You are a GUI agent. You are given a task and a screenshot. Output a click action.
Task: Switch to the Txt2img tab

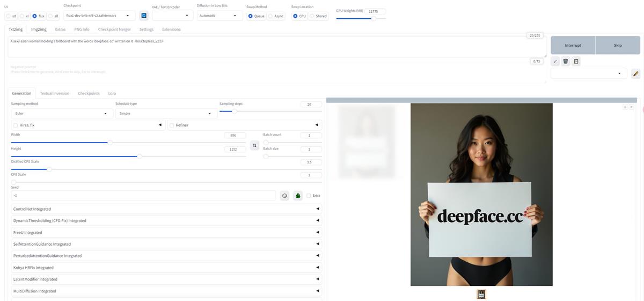coord(16,30)
